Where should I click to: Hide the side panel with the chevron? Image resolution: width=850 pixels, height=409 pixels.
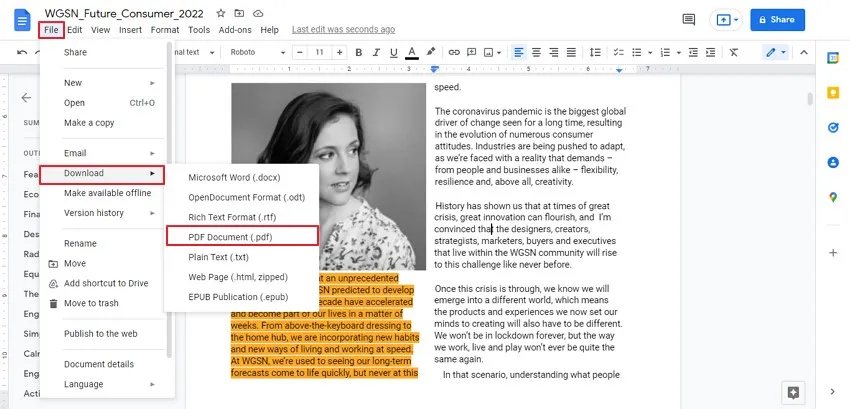coord(833,391)
